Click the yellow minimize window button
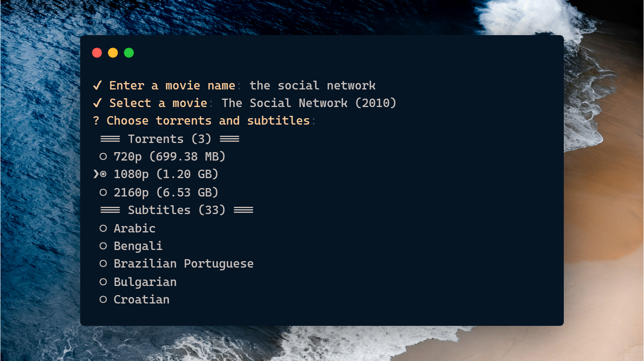644x361 pixels. coord(113,53)
